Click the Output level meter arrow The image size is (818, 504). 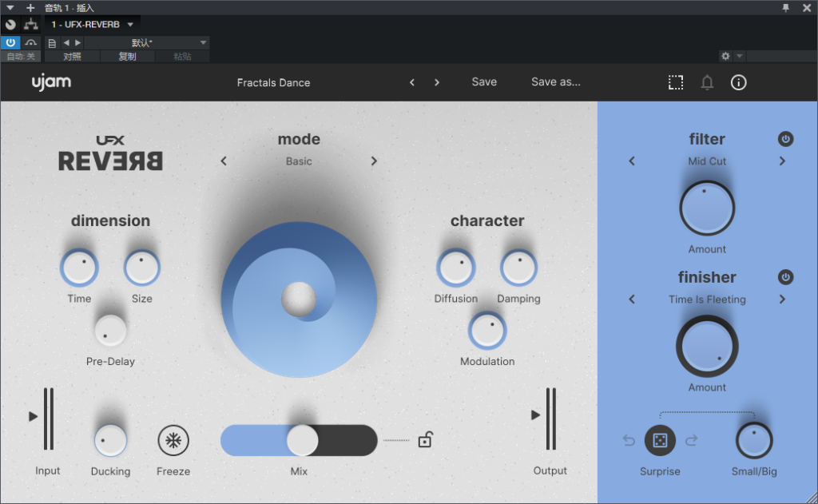(x=535, y=415)
